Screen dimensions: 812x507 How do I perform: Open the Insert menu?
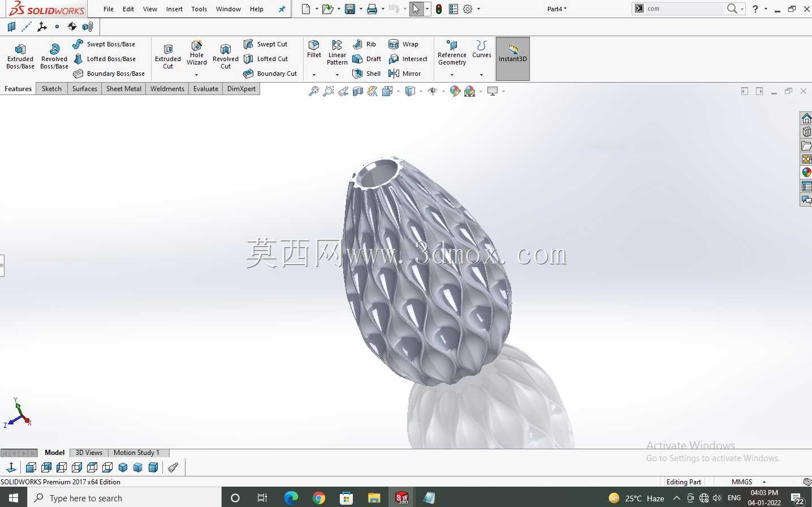click(x=174, y=9)
